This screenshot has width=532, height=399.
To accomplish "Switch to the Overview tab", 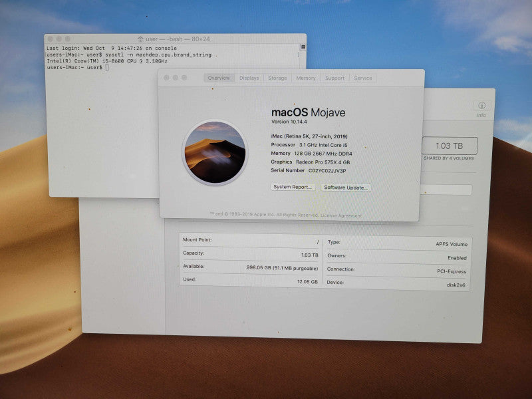I will 219,78.
